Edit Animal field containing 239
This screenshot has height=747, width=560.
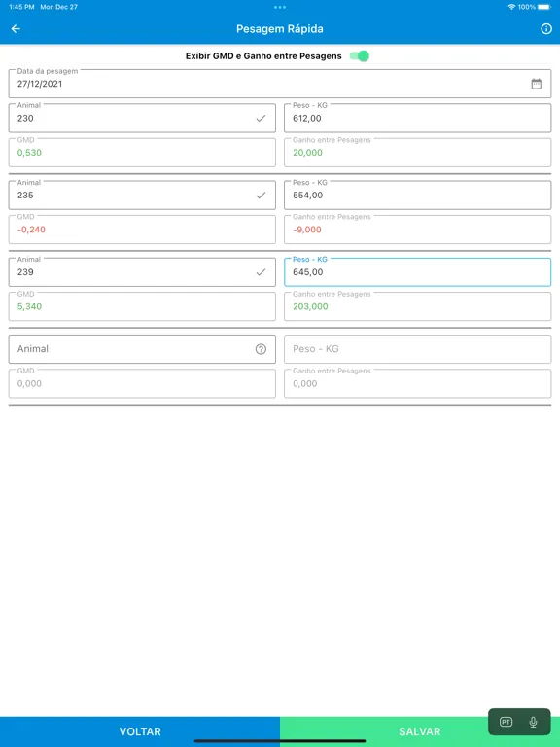142,272
